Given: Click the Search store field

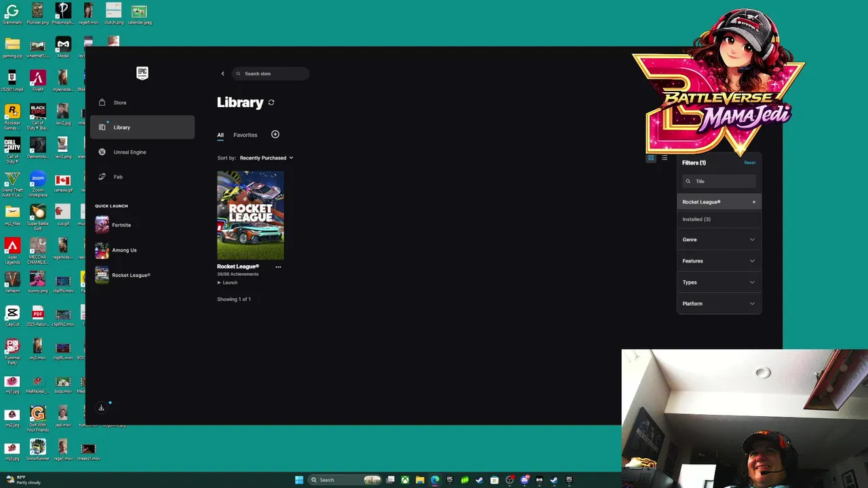Looking at the screenshot, I should pyautogui.click(x=271, y=73).
